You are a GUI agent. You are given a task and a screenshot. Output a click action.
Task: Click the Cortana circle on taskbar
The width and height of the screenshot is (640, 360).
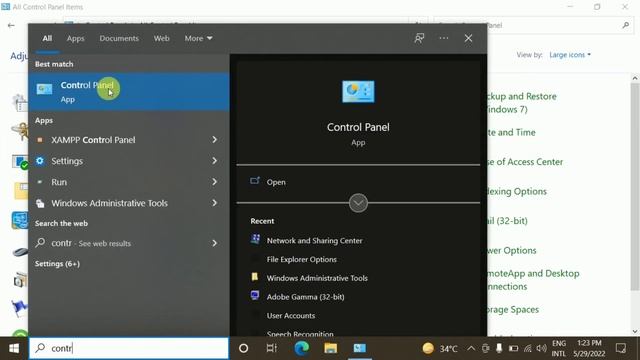click(244, 348)
